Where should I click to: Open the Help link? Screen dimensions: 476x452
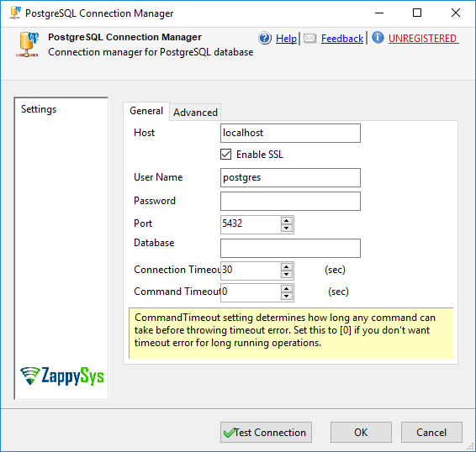286,39
